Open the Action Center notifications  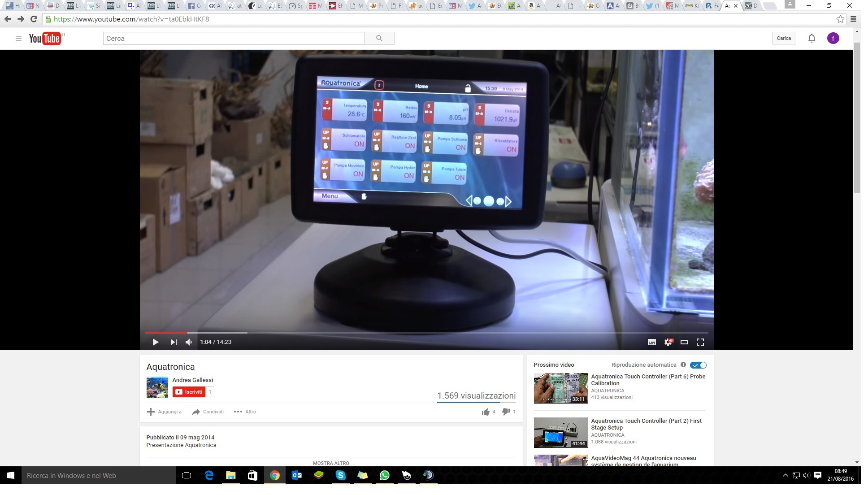pyautogui.click(x=818, y=475)
